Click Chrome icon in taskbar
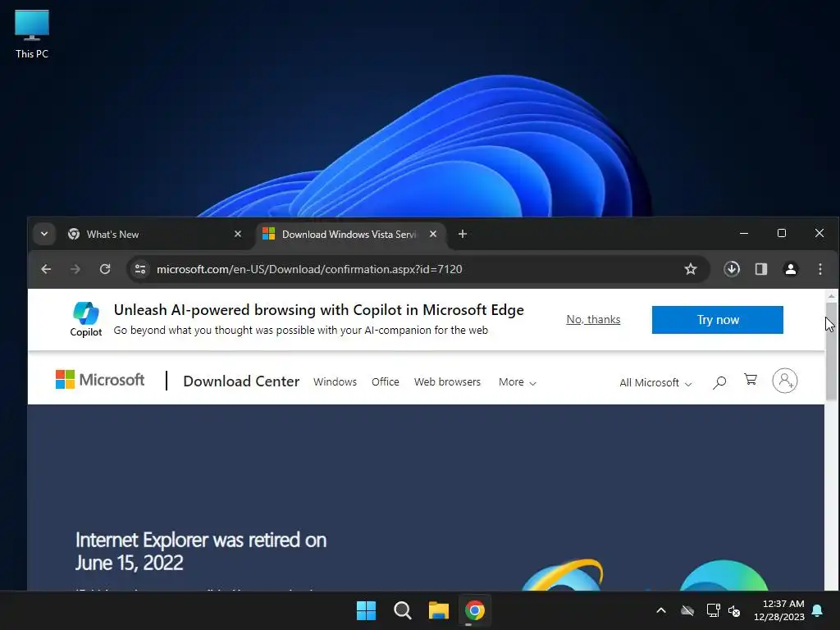This screenshot has width=840, height=630. click(474, 610)
